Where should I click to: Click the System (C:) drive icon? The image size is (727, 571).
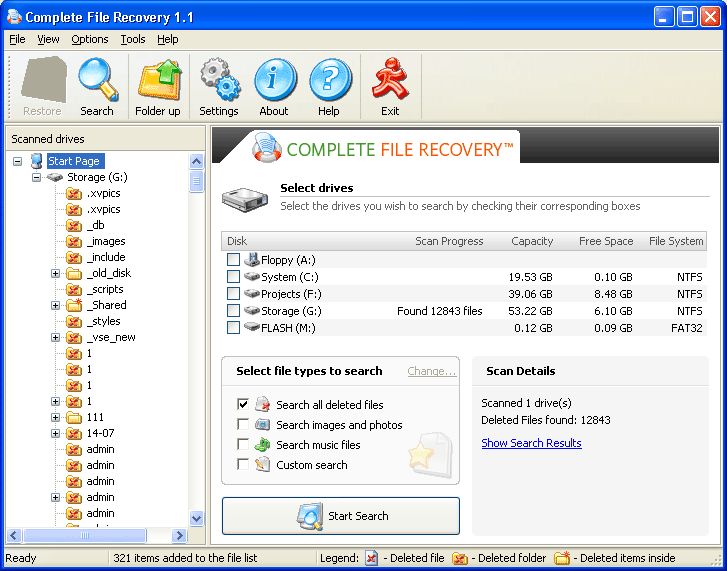click(251, 276)
